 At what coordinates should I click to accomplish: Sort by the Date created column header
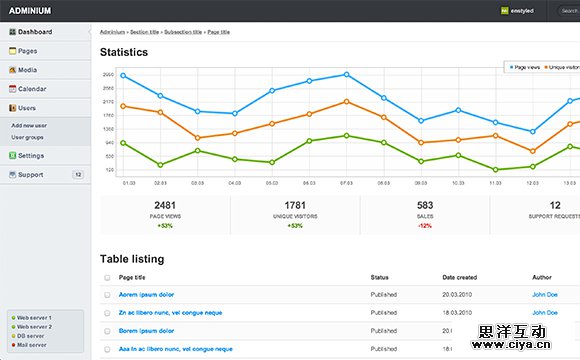(460, 277)
